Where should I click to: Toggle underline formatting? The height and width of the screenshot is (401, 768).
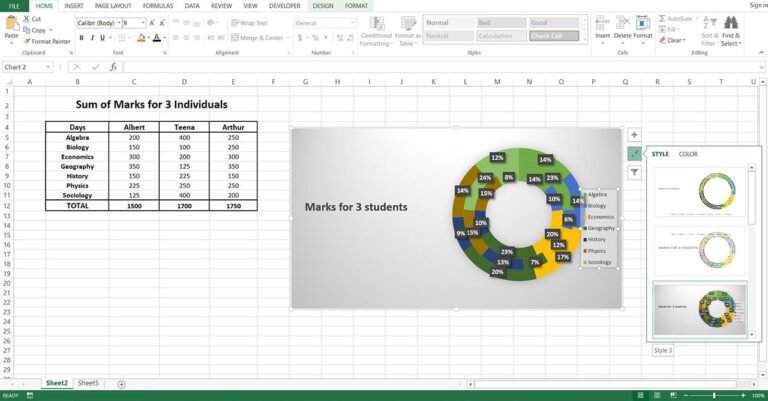[x=102, y=38]
